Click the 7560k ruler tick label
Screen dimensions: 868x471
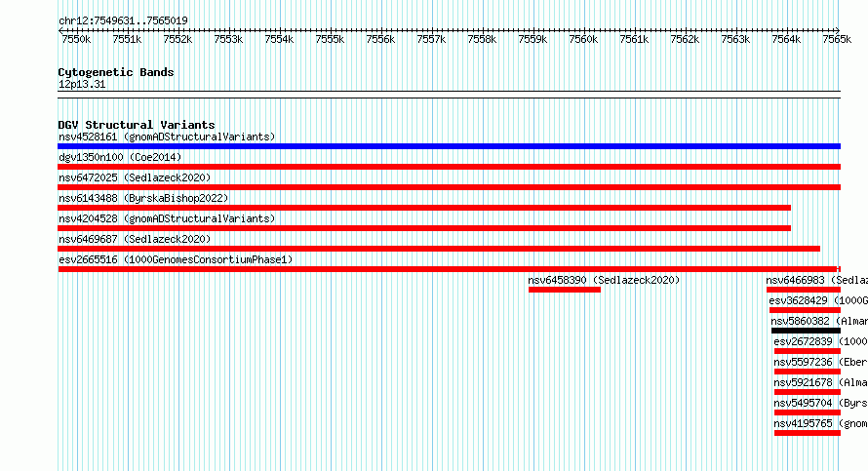point(583,39)
